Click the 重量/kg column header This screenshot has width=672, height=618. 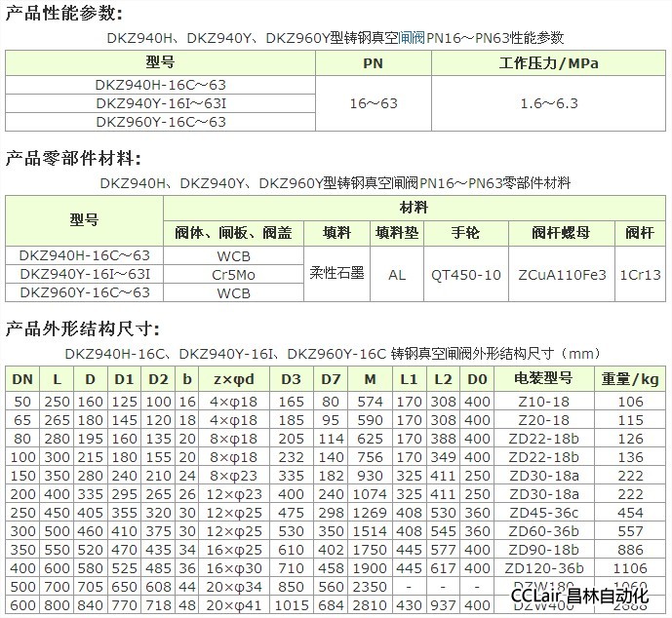631,378
